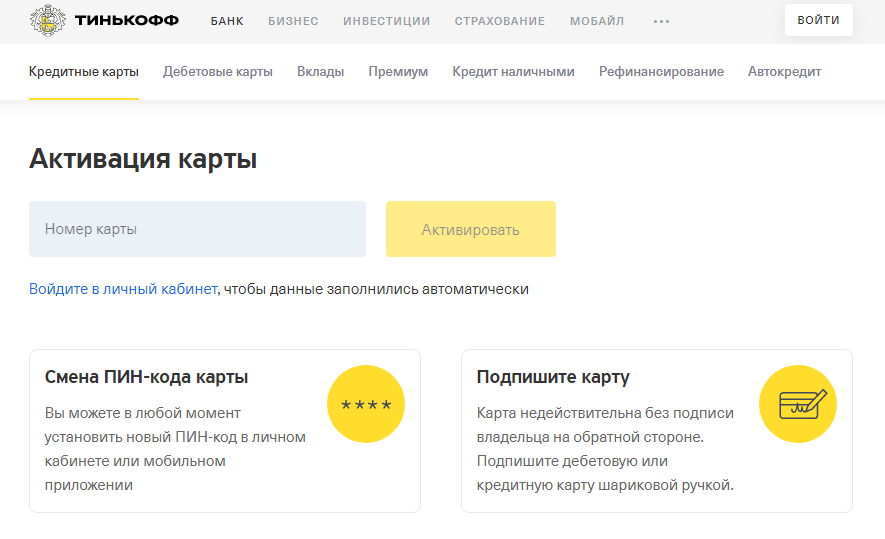Switch to the Вклады tab
Screen dimensions: 885x539
tap(321, 72)
